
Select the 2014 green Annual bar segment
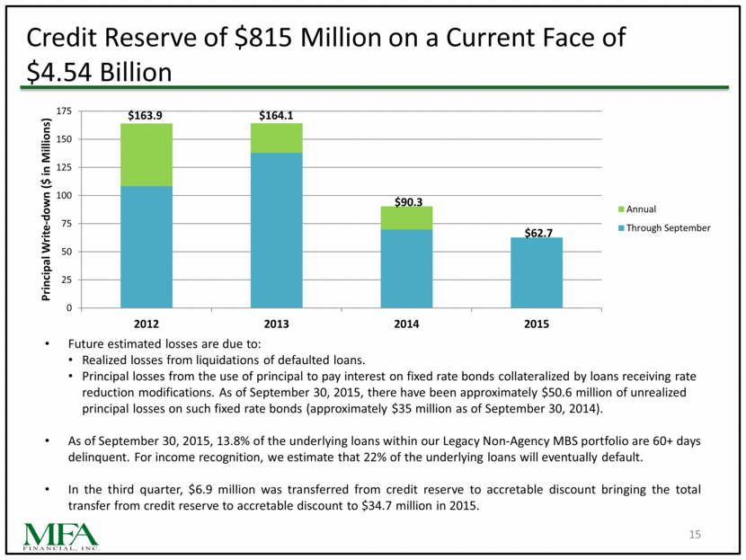(407, 218)
